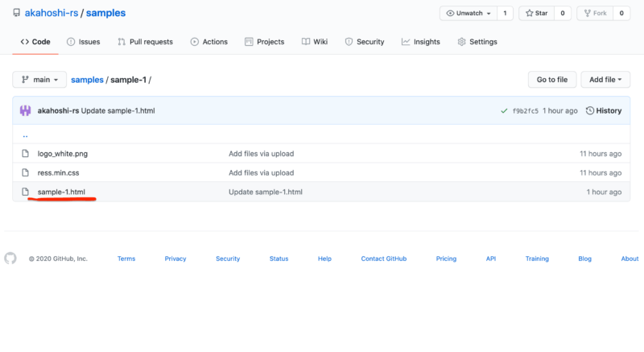Open the Wiki tab
Screen dimensions: 644x352
(315, 42)
